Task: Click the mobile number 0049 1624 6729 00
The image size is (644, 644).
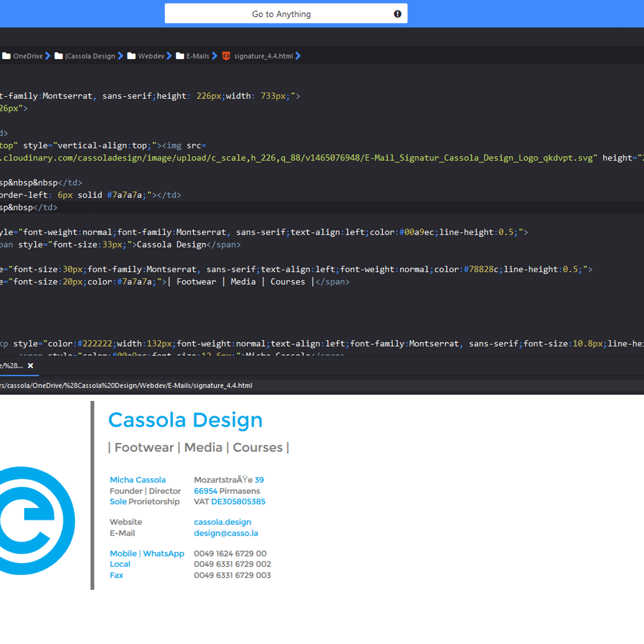Action: 230,553
